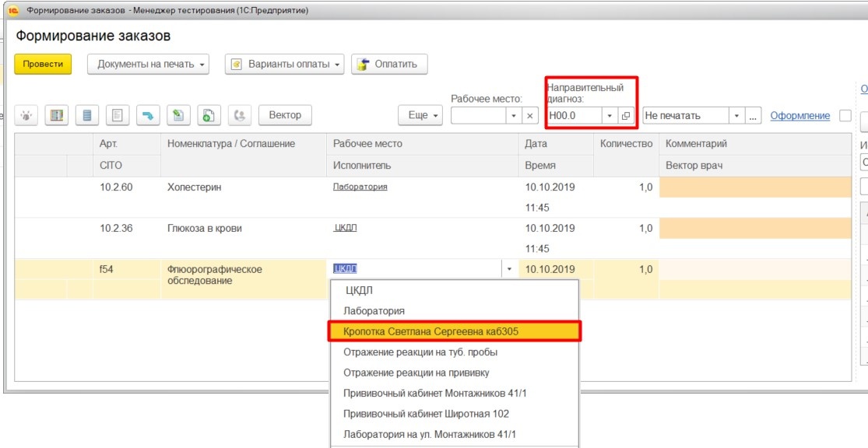Click the blue curved arrow icon
The width and height of the screenshot is (868, 448).
click(147, 115)
